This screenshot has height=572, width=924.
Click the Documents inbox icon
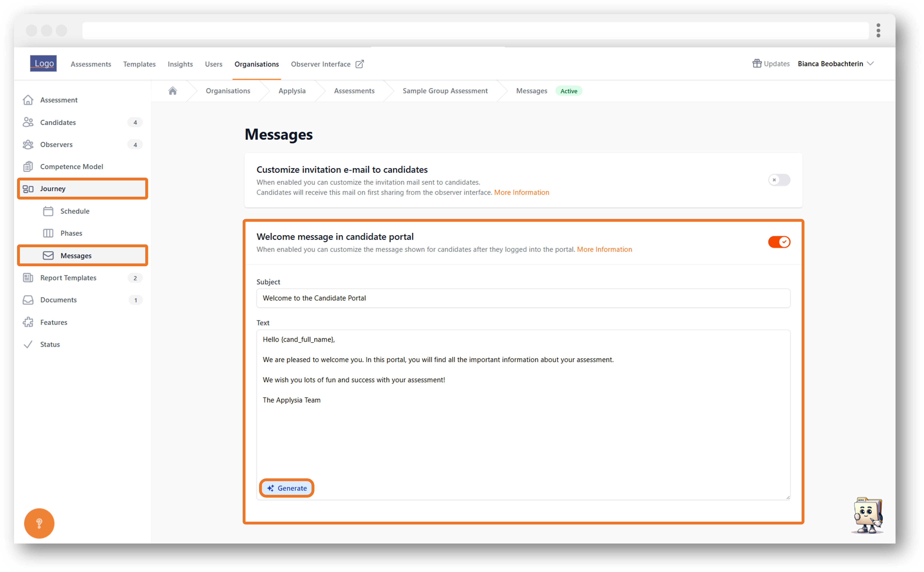point(28,300)
